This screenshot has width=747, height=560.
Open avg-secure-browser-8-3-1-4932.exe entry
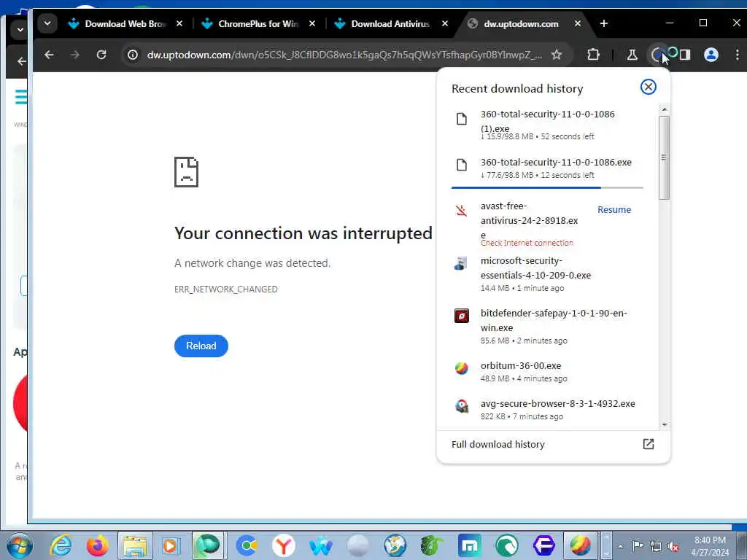547,410
